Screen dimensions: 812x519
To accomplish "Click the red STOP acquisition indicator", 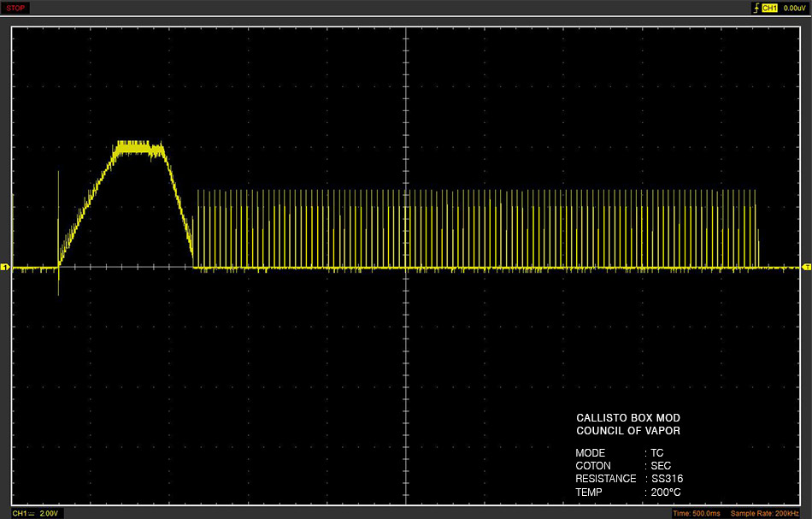I will click(15, 8).
